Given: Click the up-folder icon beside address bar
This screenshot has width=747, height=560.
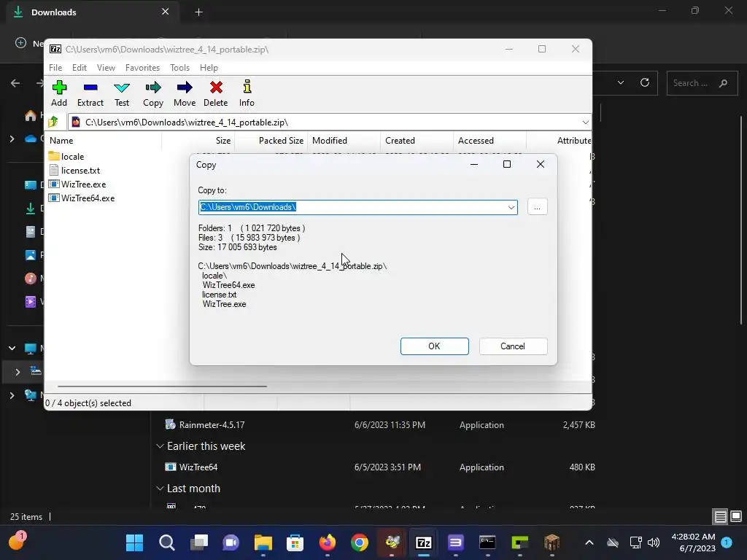Looking at the screenshot, I should (x=53, y=122).
